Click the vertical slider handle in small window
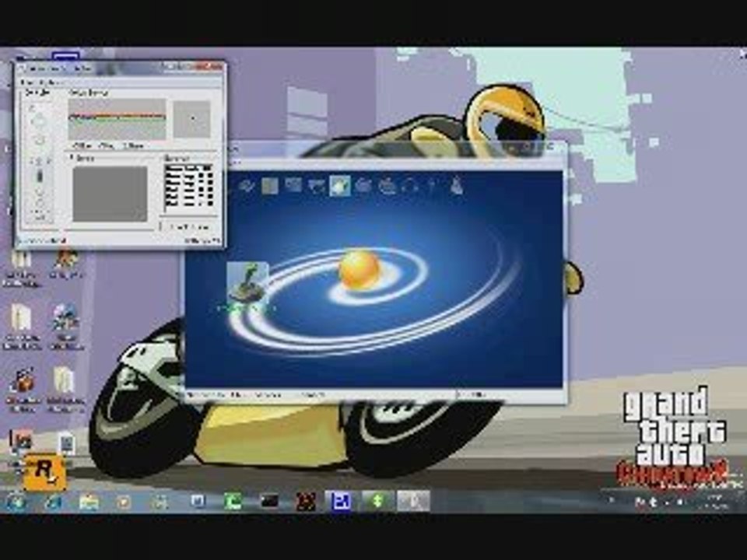The image size is (747, 560). point(40,177)
